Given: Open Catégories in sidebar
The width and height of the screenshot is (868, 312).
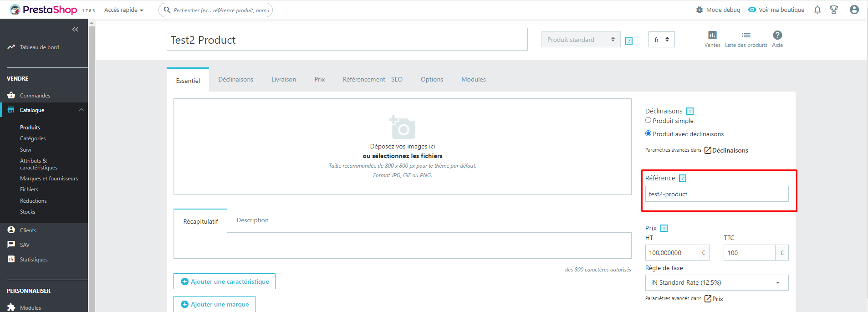Looking at the screenshot, I should click(33, 138).
